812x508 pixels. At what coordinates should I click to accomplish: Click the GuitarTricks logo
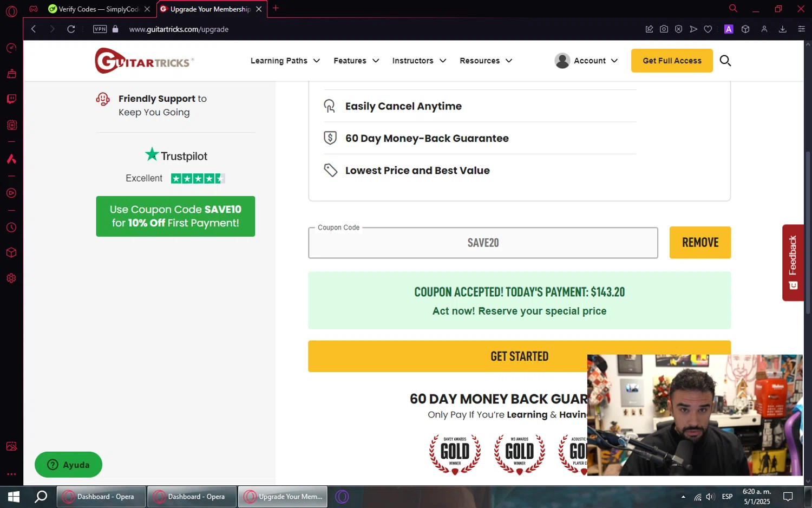(x=144, y=61)
